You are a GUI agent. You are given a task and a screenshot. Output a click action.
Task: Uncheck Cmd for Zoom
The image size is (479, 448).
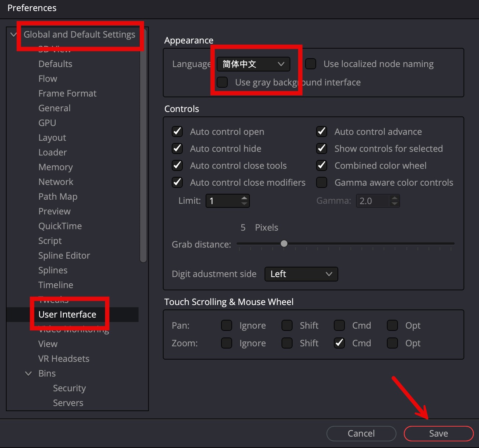(339, 343)
